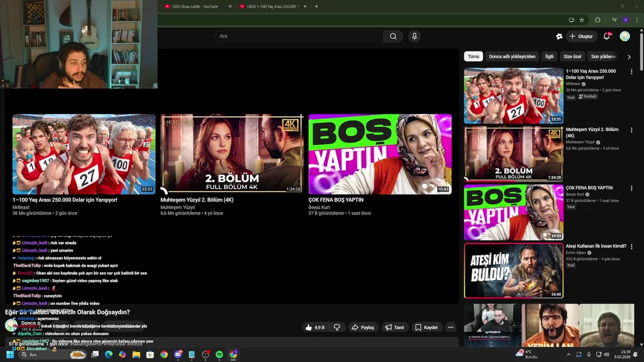The image size is (644, 362).
Task: Click Evrim Ağacı channel name in sidebar
Action: 576,253
